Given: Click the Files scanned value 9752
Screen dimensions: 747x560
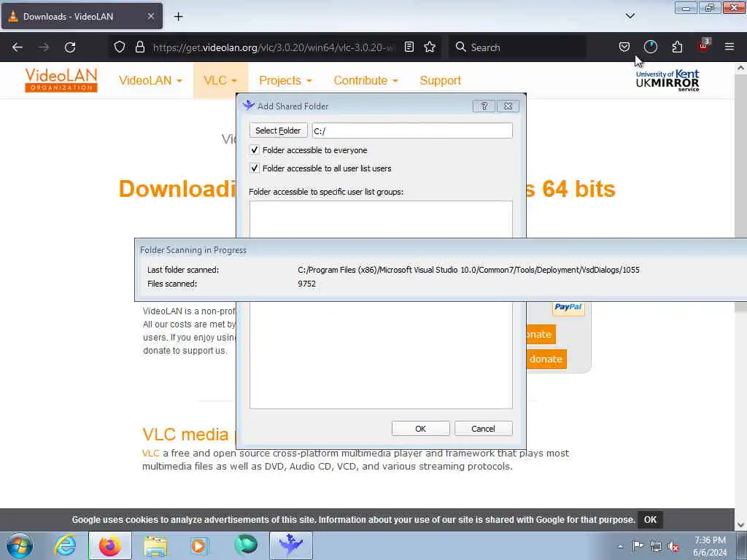Looking at the screenshot, I should coord(307,284).
